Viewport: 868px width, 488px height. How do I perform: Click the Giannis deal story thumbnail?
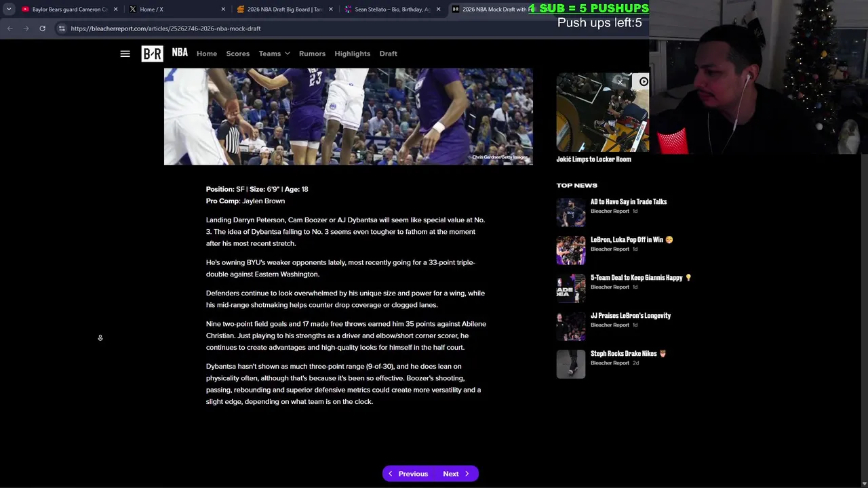coord(571,289)
